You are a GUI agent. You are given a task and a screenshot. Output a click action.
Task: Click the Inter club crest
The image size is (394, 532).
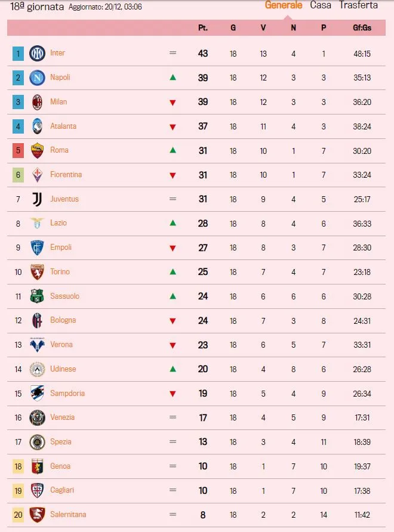(36, 52)
